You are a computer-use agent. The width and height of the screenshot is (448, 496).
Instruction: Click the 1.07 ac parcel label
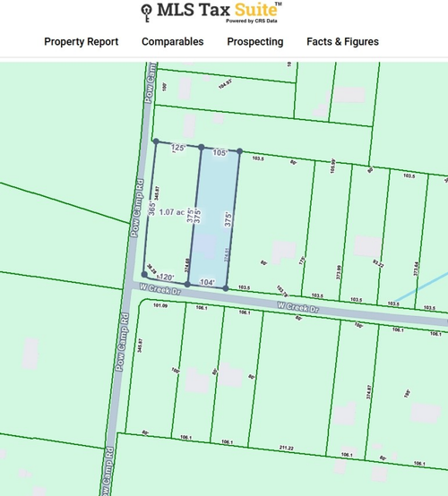[x=172, y=212]
